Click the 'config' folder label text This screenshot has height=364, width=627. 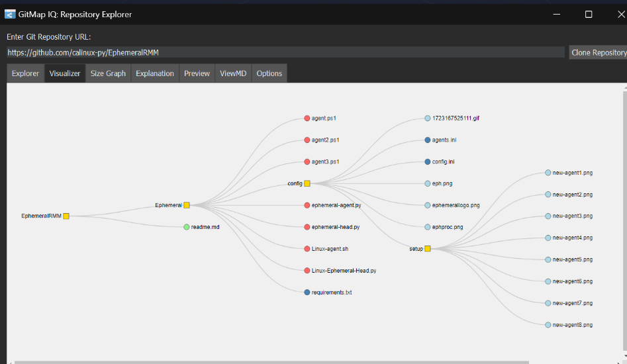tap(295, 183)
